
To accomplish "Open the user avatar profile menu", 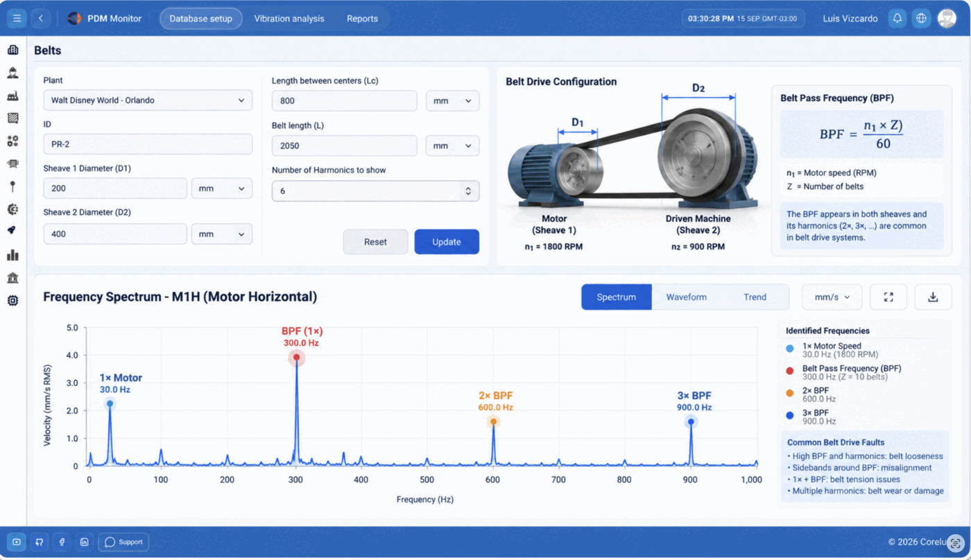I will (947, 19).
